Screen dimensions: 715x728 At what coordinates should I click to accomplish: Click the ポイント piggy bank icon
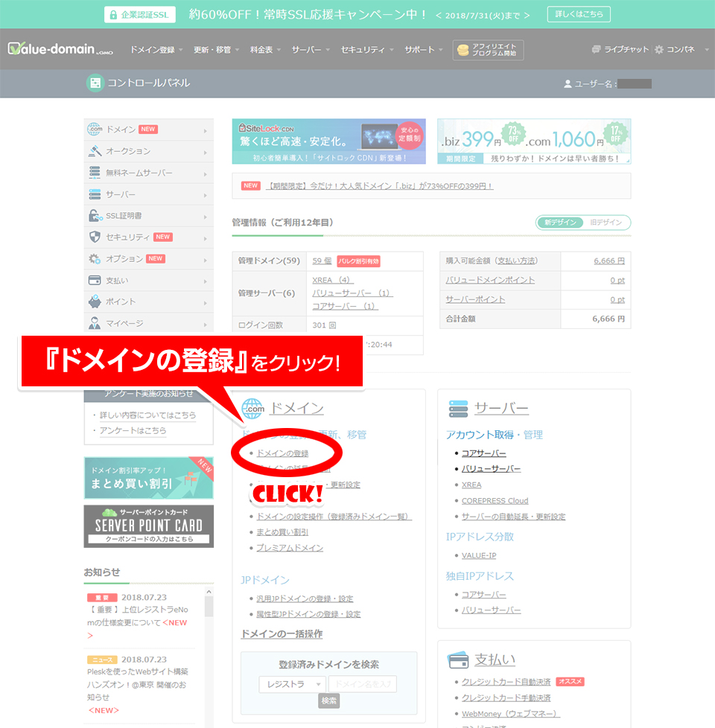[95, 301]
